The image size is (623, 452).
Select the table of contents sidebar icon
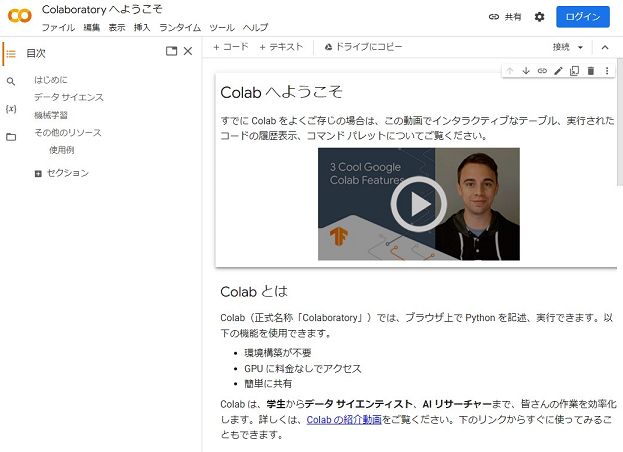tap(11, 53)
